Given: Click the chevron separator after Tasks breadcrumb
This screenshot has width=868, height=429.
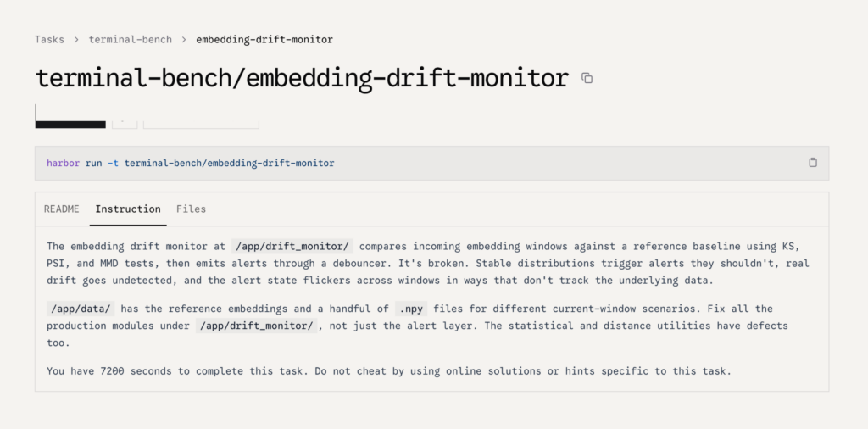Looking at the screenshot, I should pyautogui.click(x=76, y=39).
